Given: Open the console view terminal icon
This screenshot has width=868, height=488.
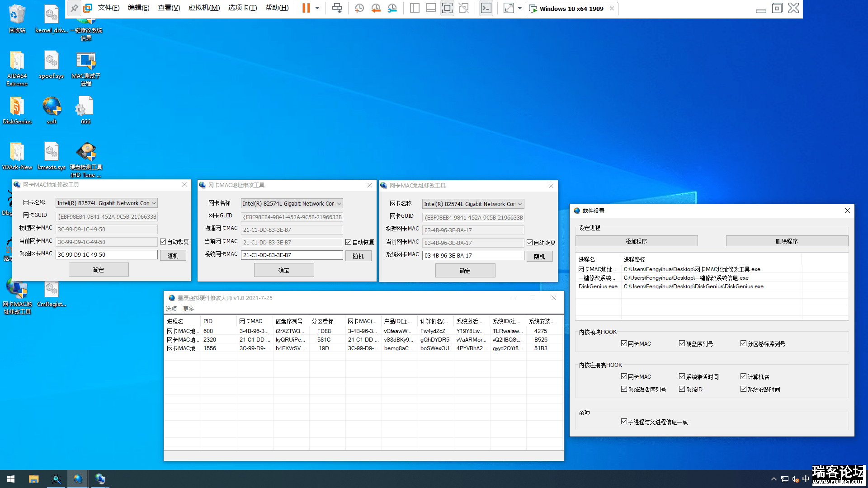Looking at the screenshot, I should [486, 8].
